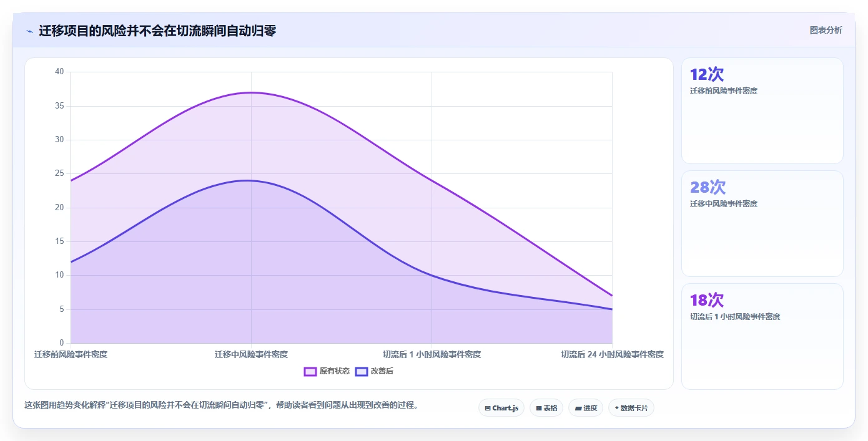868x441 pixels.
Task: Click the chart description text below the chart
Action: (221, 405)
